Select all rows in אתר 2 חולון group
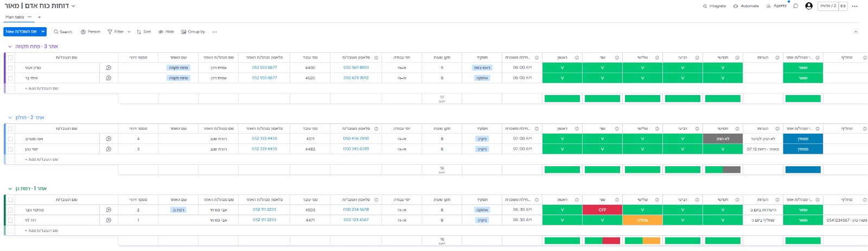The image size is (868, 251). (x=10, y=129)
